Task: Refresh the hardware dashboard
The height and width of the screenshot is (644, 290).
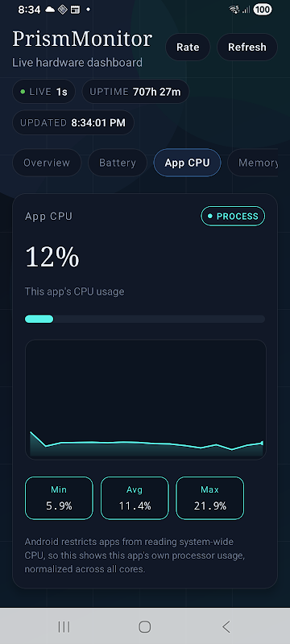Action: click(x=246, y=47)
